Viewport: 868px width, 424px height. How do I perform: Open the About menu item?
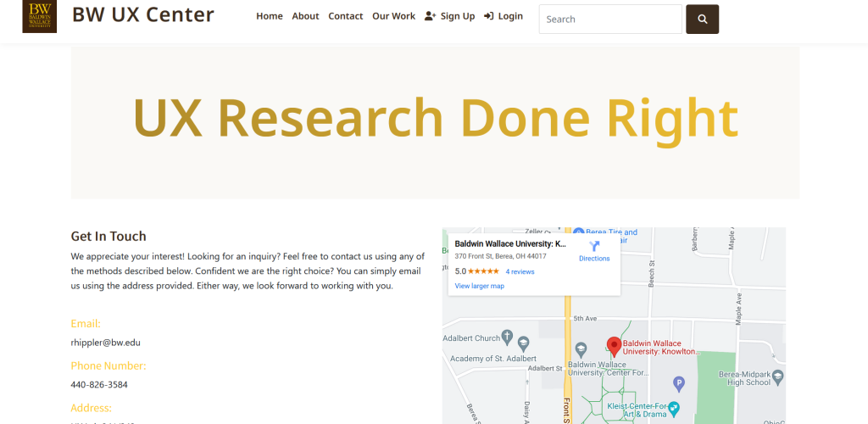click(x=305, y=16)
